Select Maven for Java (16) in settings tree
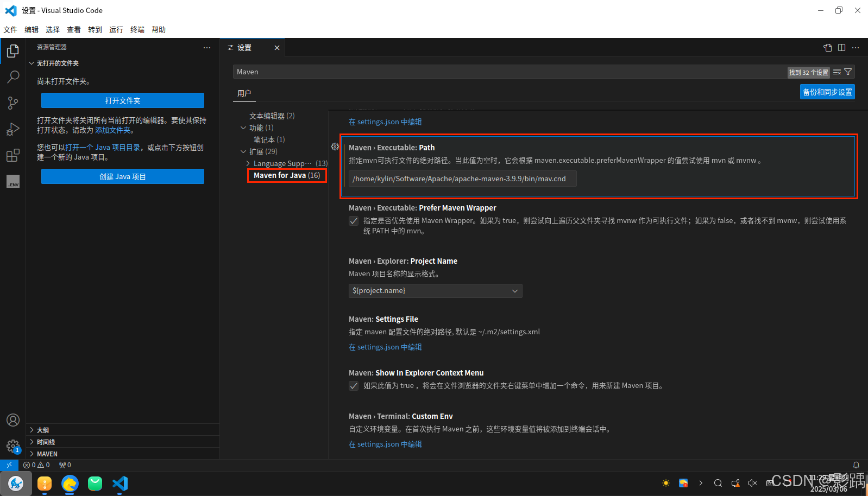868x496 pixels. 287,175
